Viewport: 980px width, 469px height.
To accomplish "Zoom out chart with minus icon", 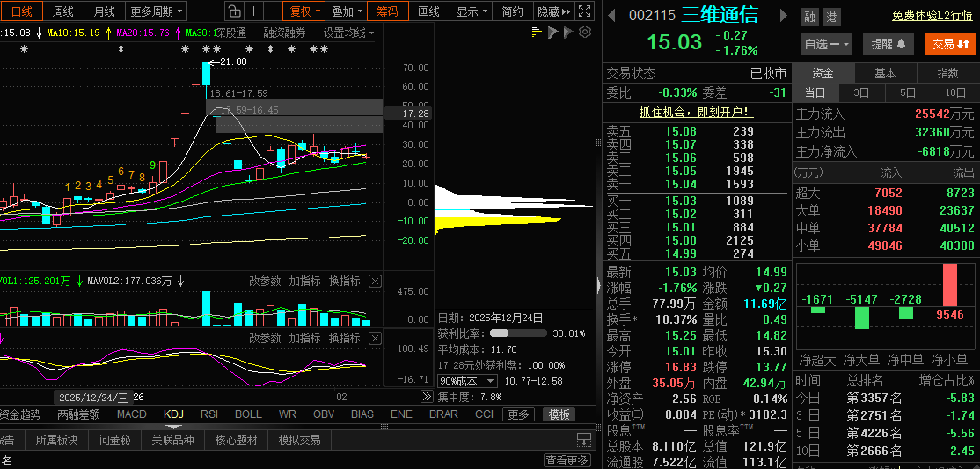I will tap(273, 11).
